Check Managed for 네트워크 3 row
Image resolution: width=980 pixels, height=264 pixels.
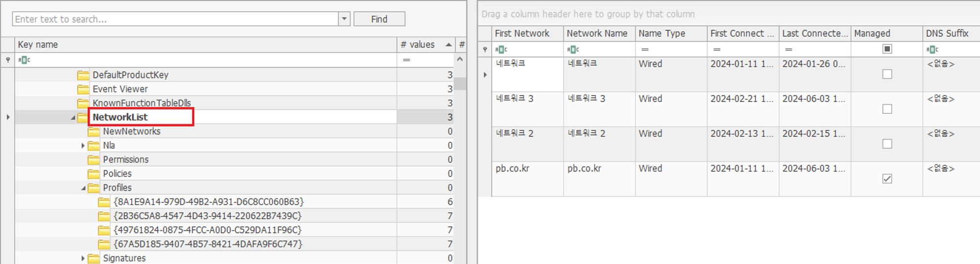coord(887,109)
